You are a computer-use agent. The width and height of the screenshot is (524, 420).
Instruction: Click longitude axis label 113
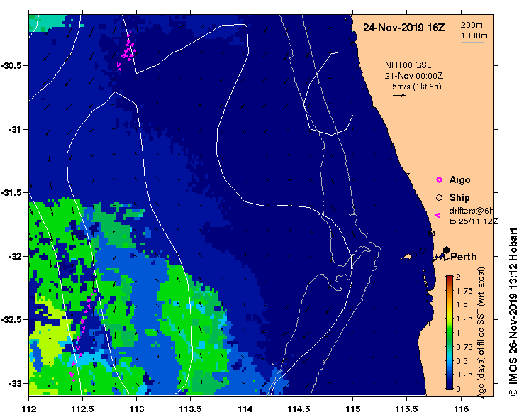136,409
